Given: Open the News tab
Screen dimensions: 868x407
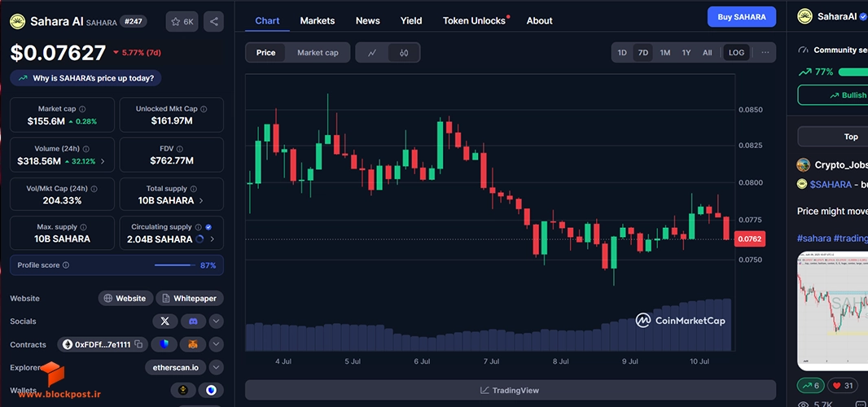Looking at the screenshot, I should click(367, 20).
